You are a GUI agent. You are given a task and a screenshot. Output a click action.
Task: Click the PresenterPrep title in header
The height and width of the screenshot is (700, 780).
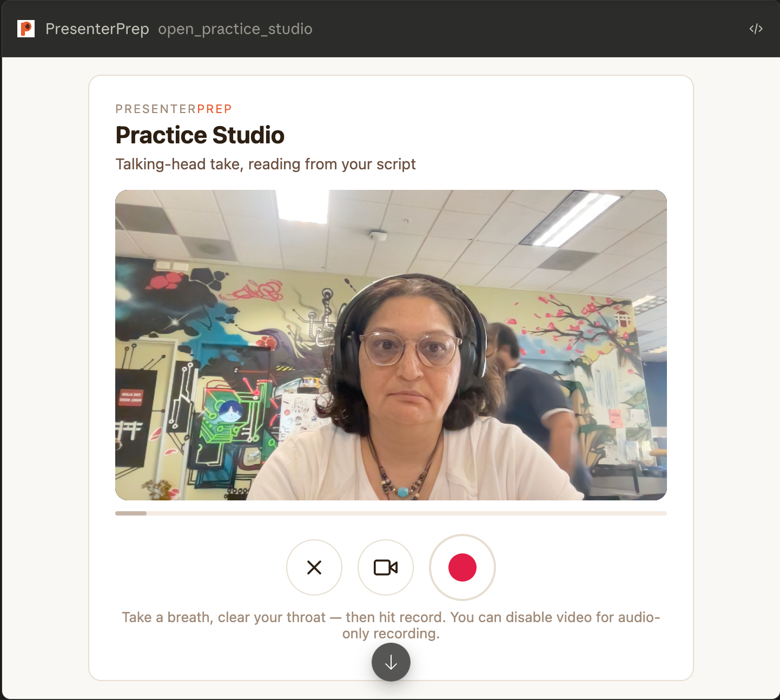click(x=97, y=29)
